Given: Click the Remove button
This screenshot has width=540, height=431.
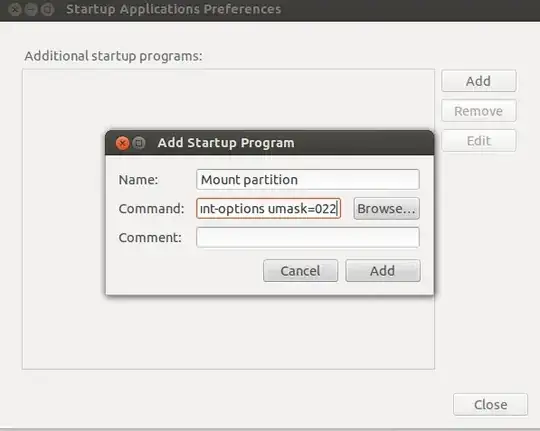Looking at the screenshot, I should click(x=479, y=111).
